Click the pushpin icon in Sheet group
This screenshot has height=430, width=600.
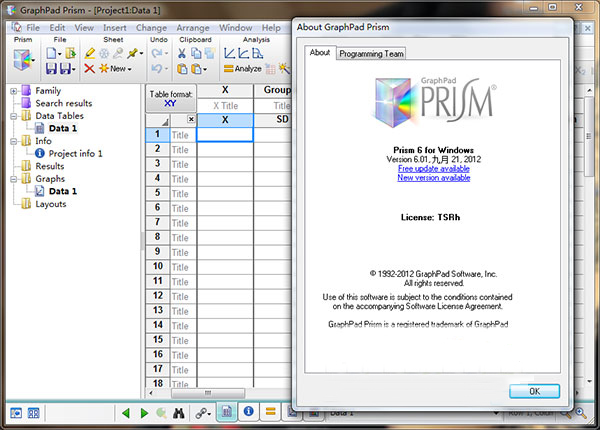tap(132, 53)
